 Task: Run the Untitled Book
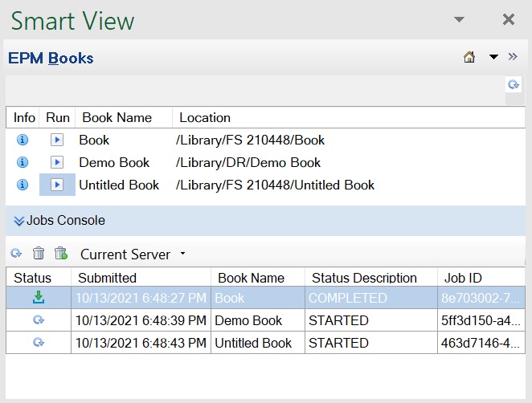coord(57,185)
